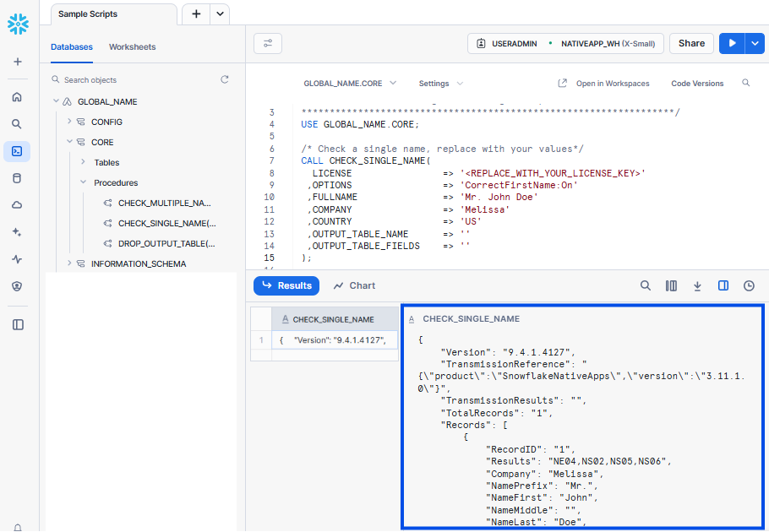769x532 pixels.
Task: Download results using the download icon
Action: 697,285
